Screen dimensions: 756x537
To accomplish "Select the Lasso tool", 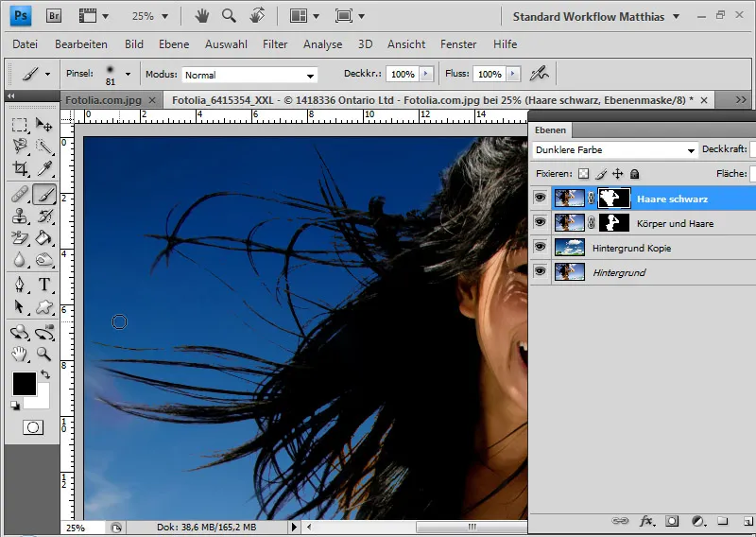I will 19,147.
